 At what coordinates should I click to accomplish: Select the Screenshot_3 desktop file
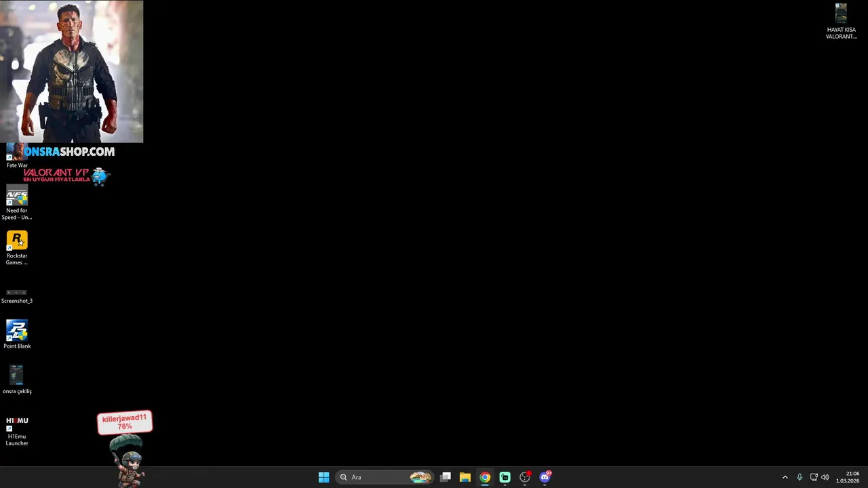point(17,296)
